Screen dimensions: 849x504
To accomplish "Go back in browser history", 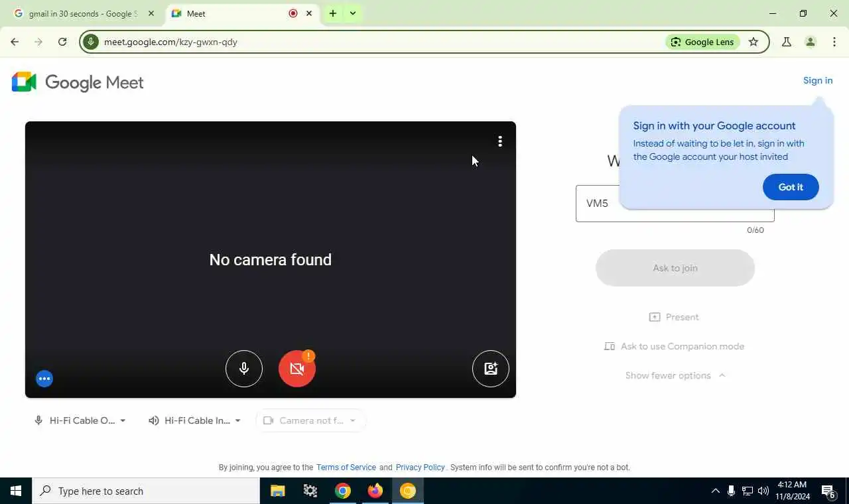I will point(15,42).
